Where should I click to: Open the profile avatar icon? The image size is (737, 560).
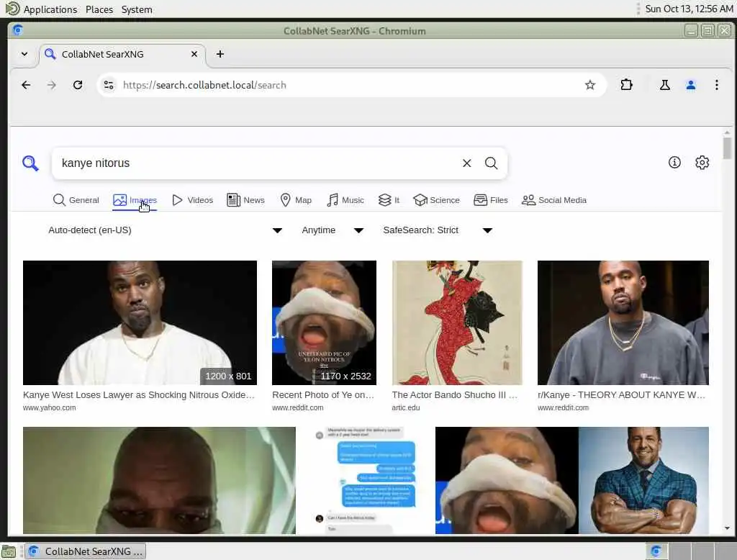pyautogui.click(x=691, y=85)
